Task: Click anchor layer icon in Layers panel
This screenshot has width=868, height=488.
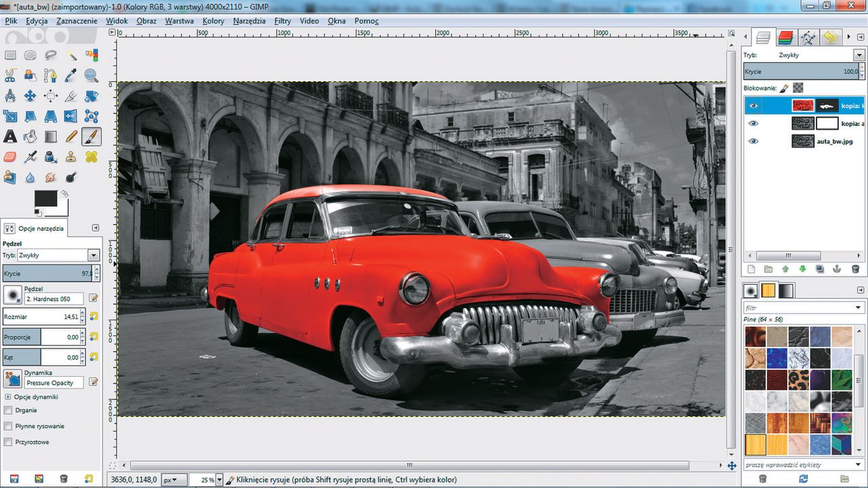Action: [837, 269]
